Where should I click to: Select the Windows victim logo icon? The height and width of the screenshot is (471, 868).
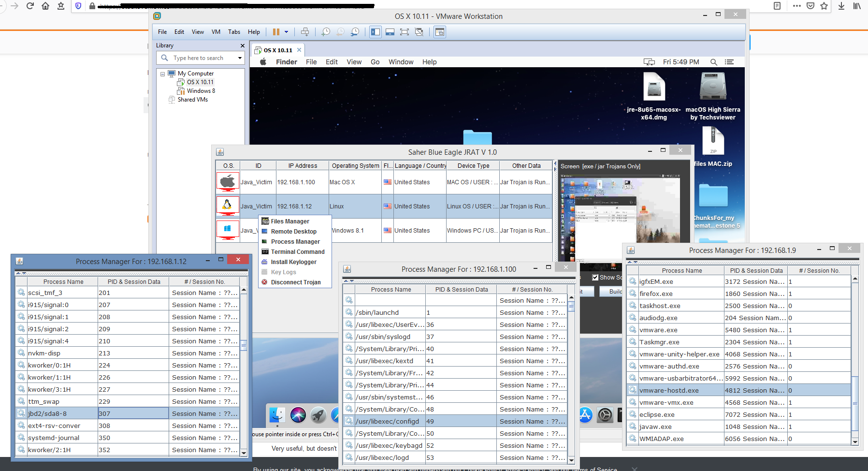[x=228, y=230]
